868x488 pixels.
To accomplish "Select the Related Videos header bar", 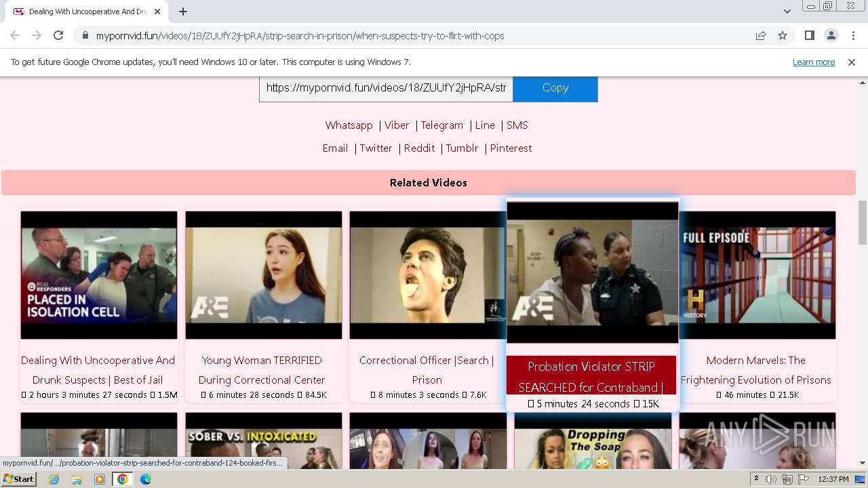I will [429, 183].
